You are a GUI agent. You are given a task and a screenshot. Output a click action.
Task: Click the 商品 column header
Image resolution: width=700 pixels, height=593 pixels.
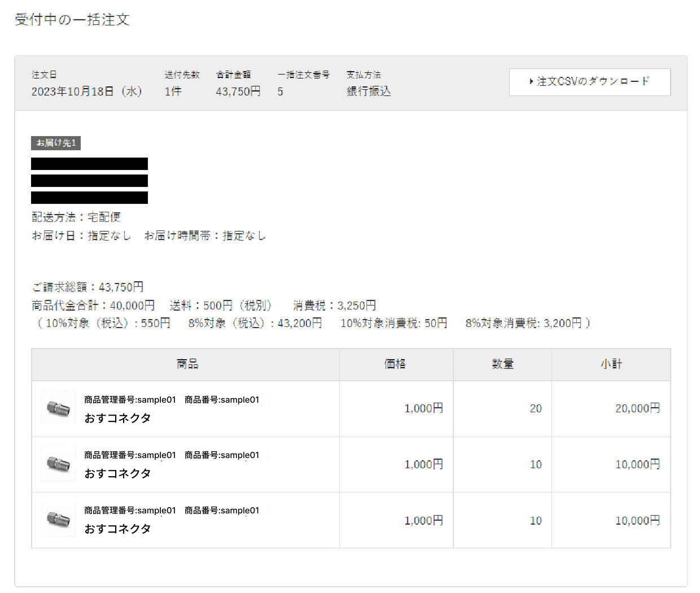(x=187, y=364)
